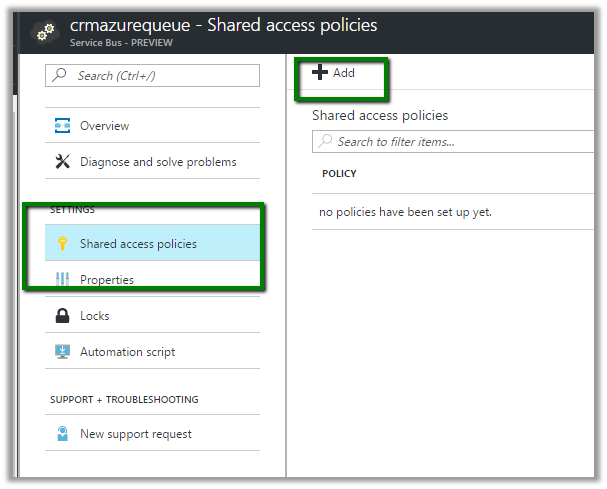The height and width of the screenshot is (489, 607).
Task: Click the Shared access policies key icon
Action: click(x=62, y=244)
